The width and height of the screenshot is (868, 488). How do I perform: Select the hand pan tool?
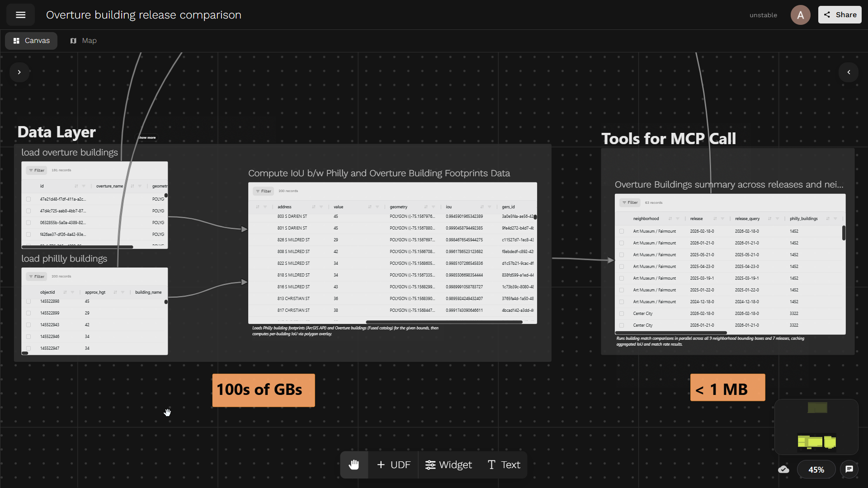(x=354, y=465)
